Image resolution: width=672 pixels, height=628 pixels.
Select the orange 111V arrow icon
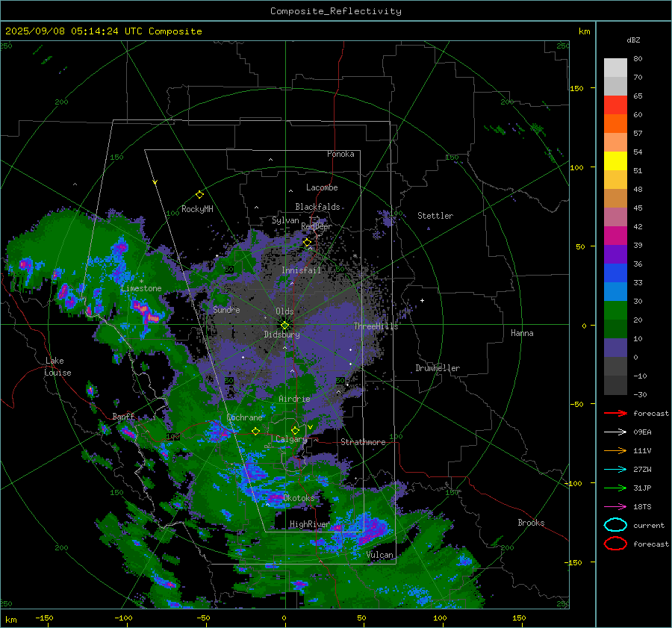coord(615,450)
